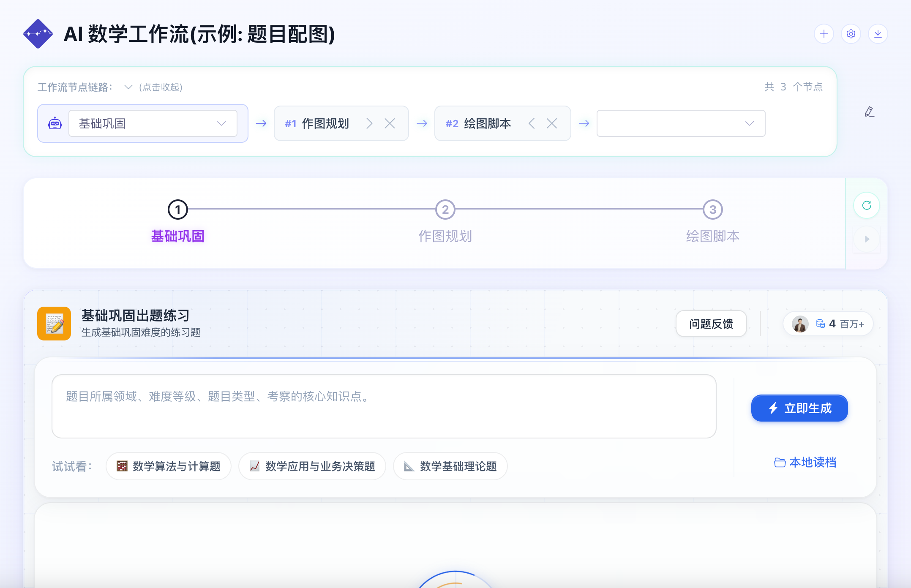Select step 3 绘图脚本
The height and width of the screenshot is (588, 911).
tap(713, 221)
